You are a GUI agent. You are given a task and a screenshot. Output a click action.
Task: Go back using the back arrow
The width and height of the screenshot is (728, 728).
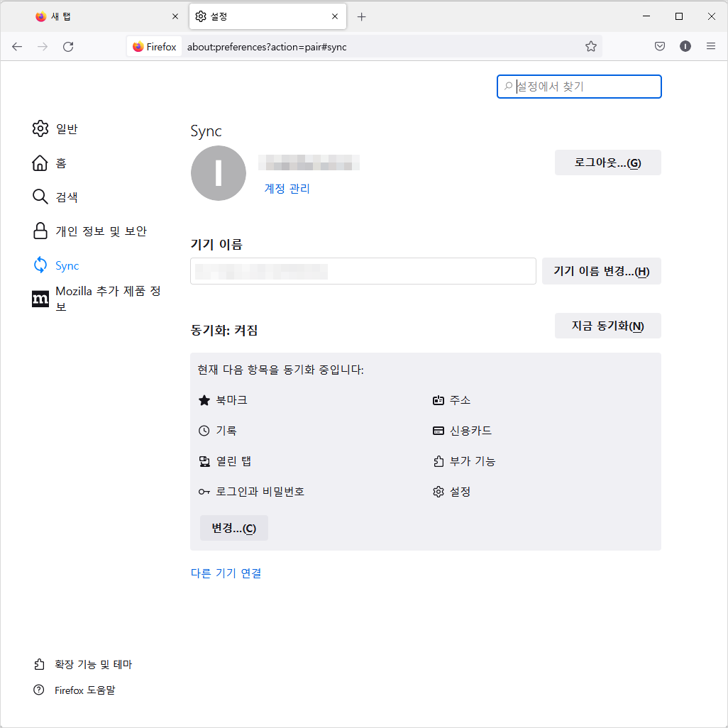[17, 46]
